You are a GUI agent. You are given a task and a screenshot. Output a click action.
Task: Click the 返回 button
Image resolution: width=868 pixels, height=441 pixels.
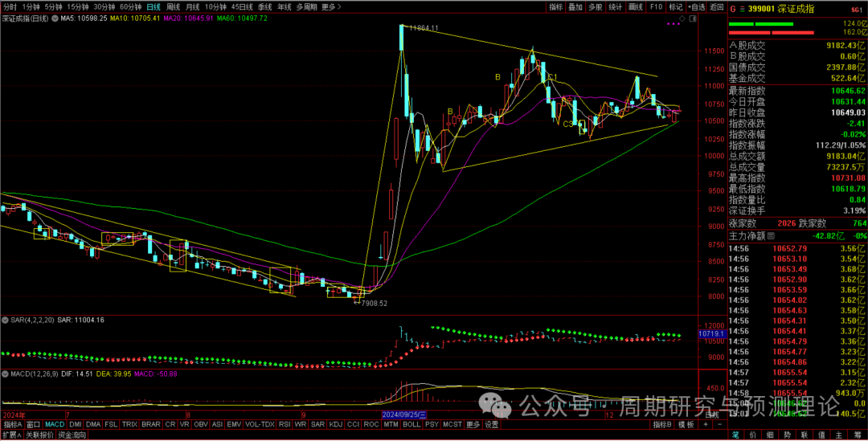click(716, 6)
